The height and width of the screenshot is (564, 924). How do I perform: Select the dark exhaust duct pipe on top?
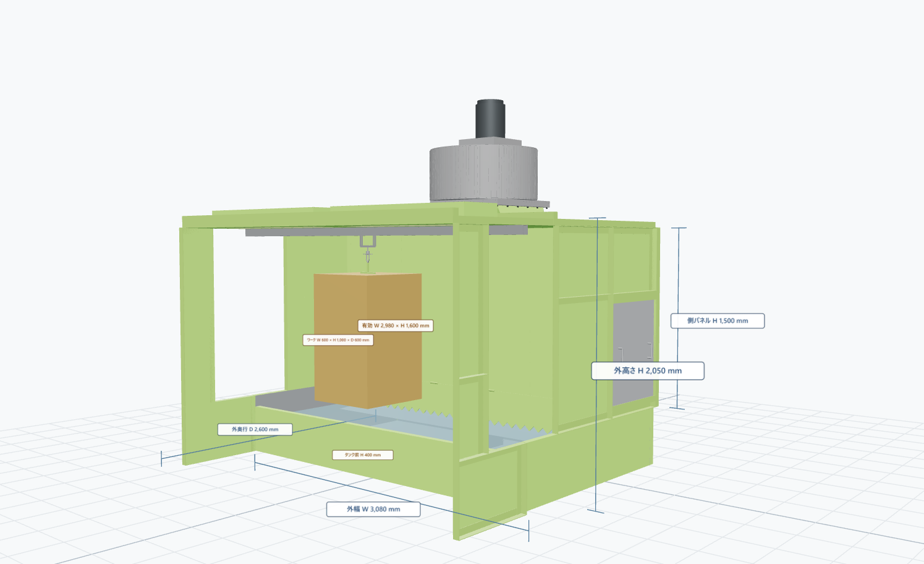(x=490, y=119)
